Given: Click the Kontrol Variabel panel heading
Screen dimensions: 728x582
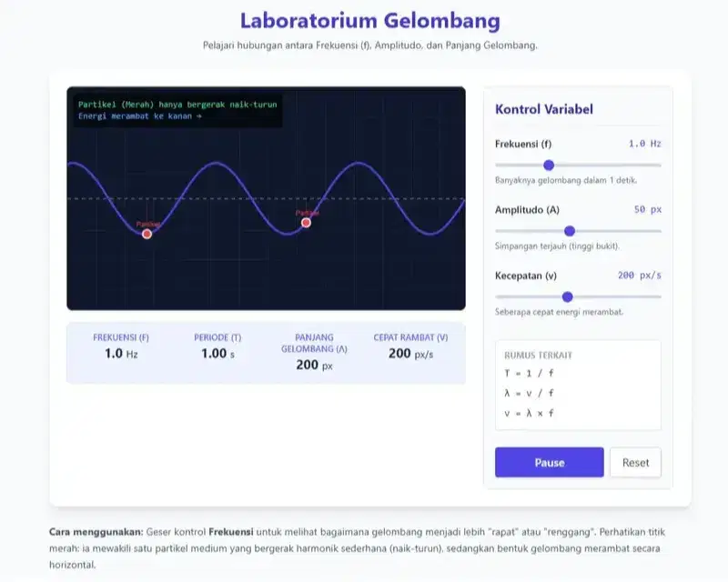Looking at the screenshot, I should (x=543, y=109).
